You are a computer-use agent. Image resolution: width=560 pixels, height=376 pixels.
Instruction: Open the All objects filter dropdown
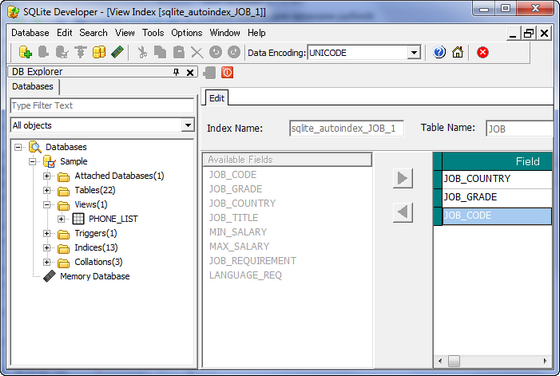pos(187,125)
